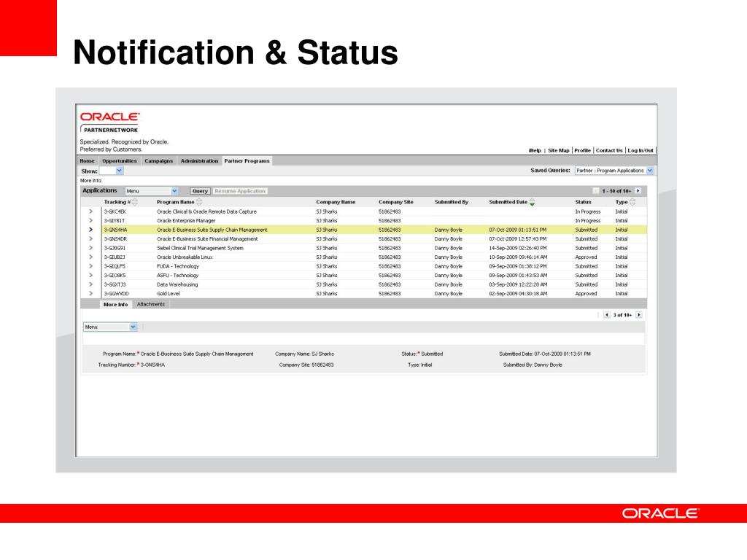Go to next page of Applications list
This screenshot has height=560, width=747.
tap(638, 191)
